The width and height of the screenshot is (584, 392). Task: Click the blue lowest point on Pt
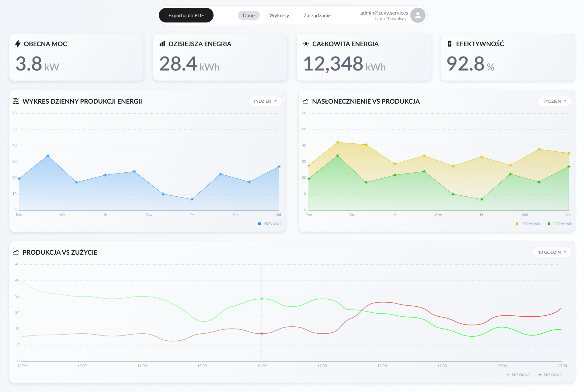tap(192, 199)
